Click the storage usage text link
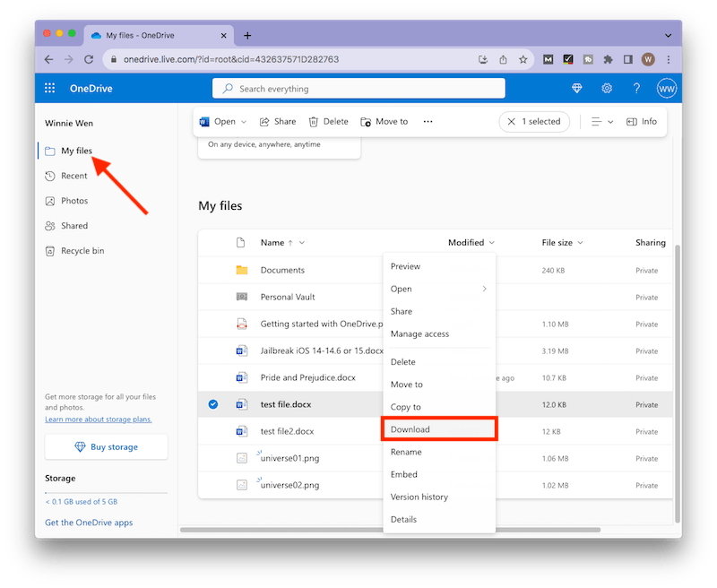The height and width of the screenshot is (588, 717). 82,502
